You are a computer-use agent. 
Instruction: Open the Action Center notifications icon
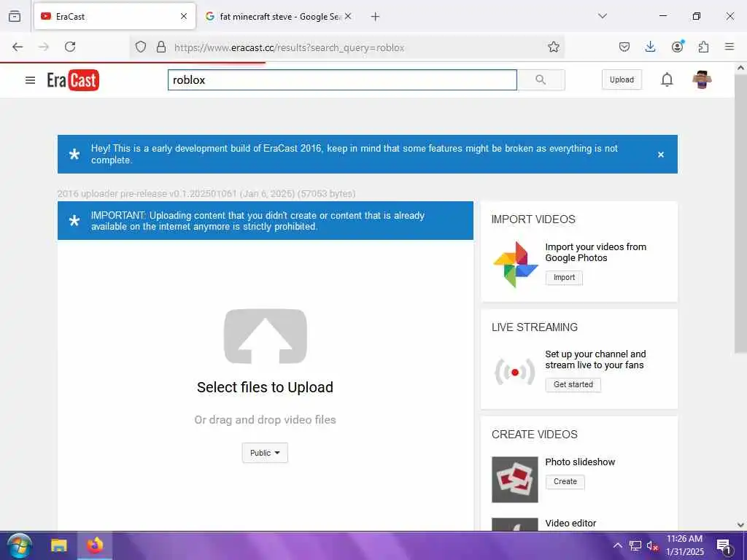pos(724,546)
